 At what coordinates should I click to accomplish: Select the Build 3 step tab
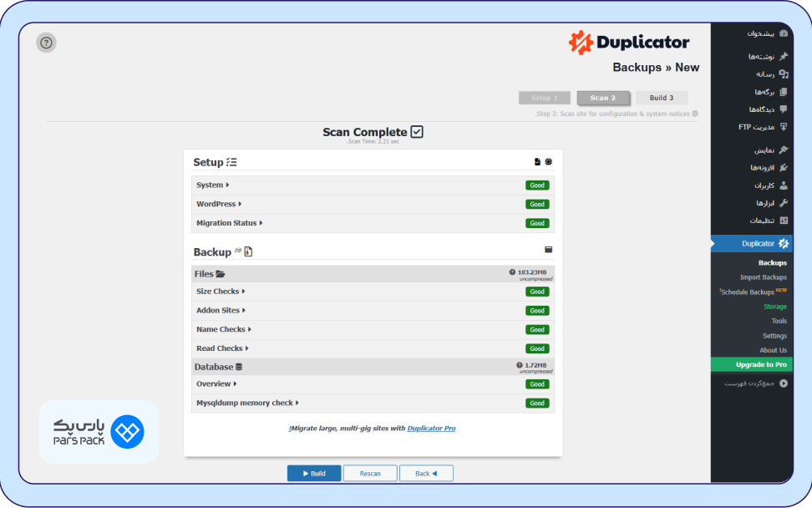pyautogui.click(x=662, y=98)
